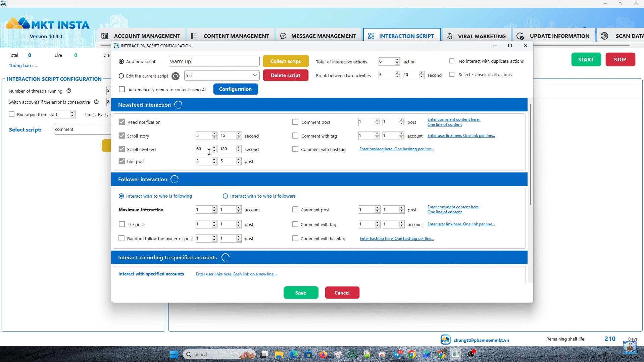Open Enter user links here Each link link
644x362 pixels.
[x=237, y=274]
